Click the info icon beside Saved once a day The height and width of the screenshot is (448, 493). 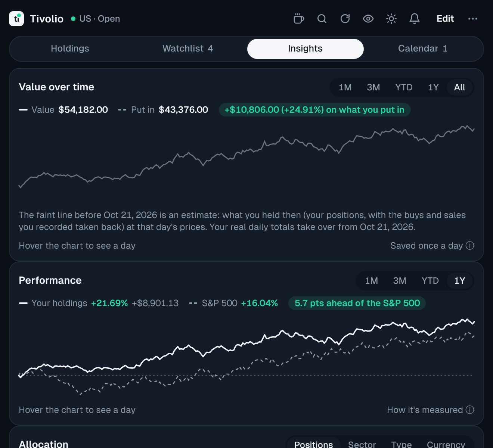pyautogui.click(x=470, y=246)
